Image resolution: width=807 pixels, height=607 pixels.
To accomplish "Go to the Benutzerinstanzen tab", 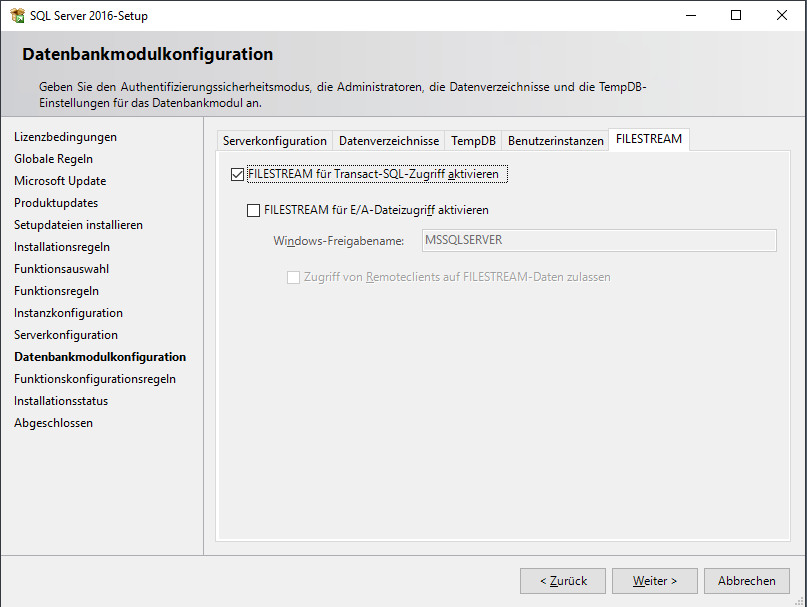I will click(555, 141).
